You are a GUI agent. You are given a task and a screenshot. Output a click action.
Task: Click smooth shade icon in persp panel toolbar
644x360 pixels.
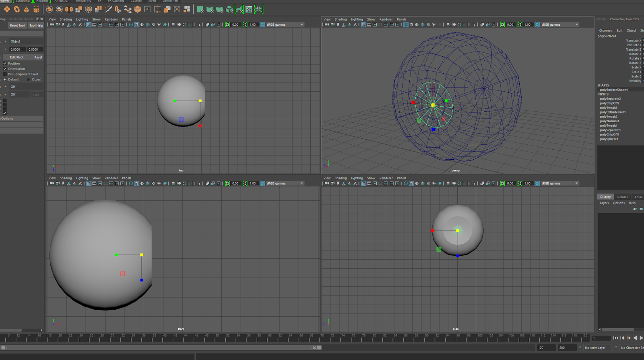tap(411, 25)
